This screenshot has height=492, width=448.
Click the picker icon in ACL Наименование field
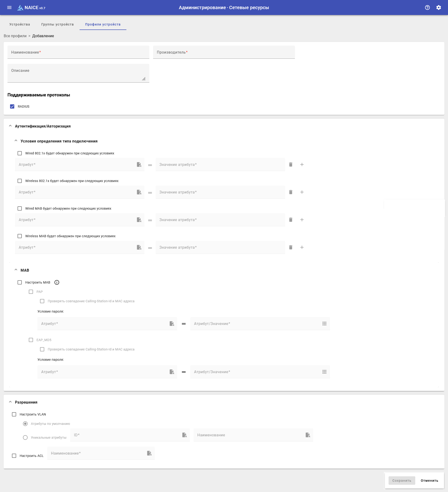point(149,453)
